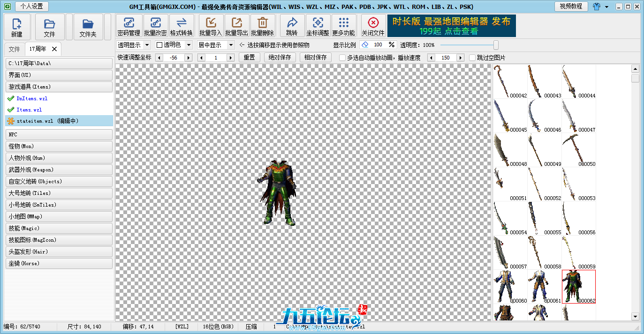Increase Y coordinate value 1 with right arrow

[x=230, y=58]
